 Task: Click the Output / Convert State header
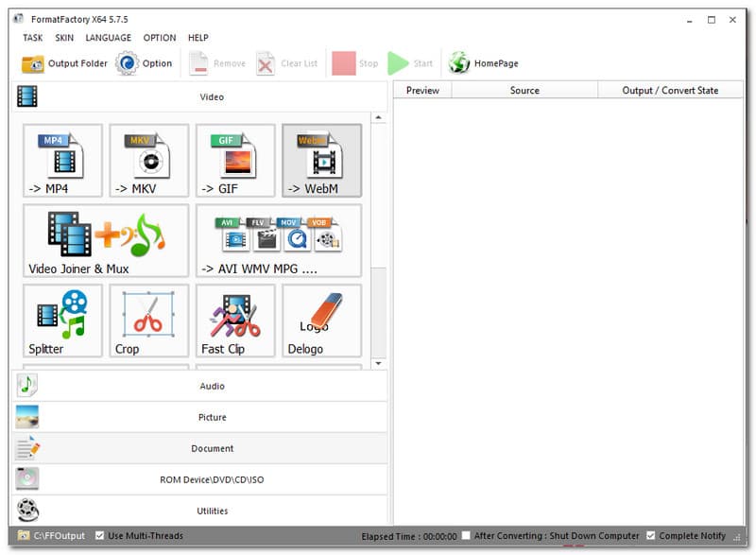[x=670, y=90]
